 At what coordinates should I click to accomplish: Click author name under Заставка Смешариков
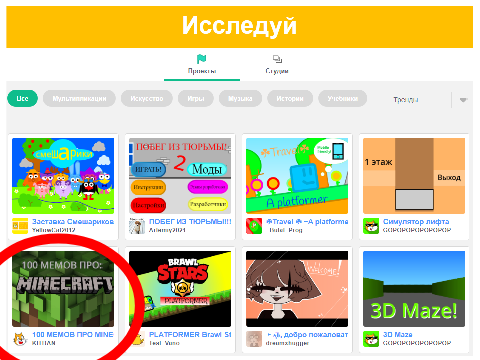[x=54, y=230]
